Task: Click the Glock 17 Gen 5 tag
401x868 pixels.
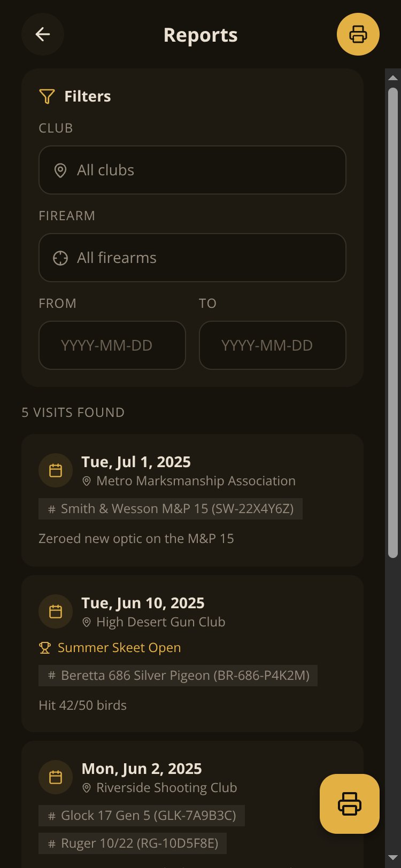Action: click(142, 816)
